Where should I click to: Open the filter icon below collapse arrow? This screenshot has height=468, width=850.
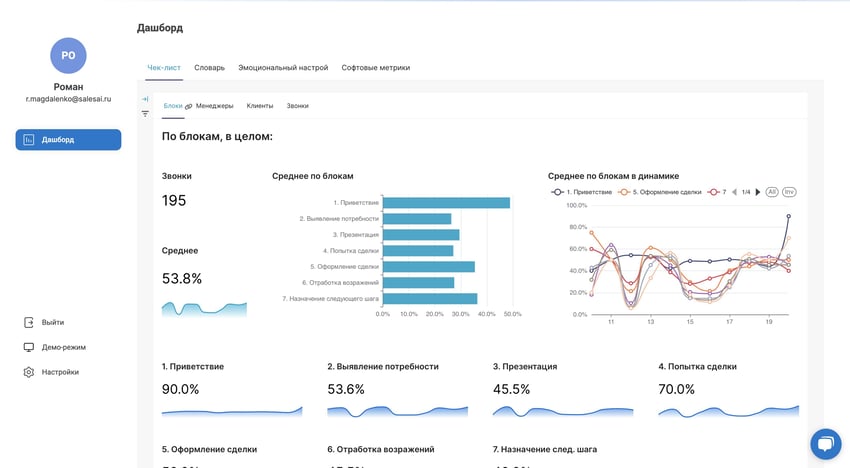click(x=145, y=114)
